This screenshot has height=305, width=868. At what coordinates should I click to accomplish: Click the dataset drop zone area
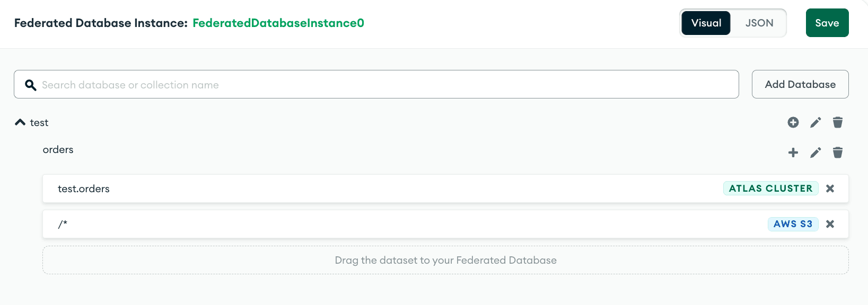[445, 260]
